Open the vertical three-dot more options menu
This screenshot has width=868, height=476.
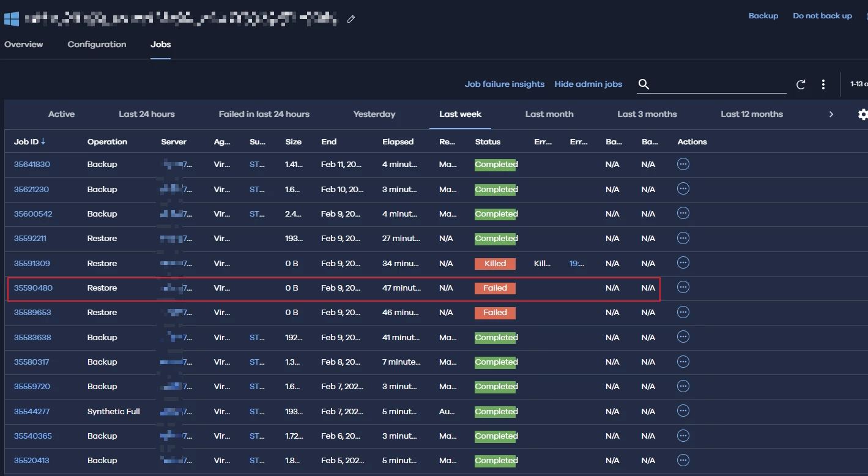point(823,84)
